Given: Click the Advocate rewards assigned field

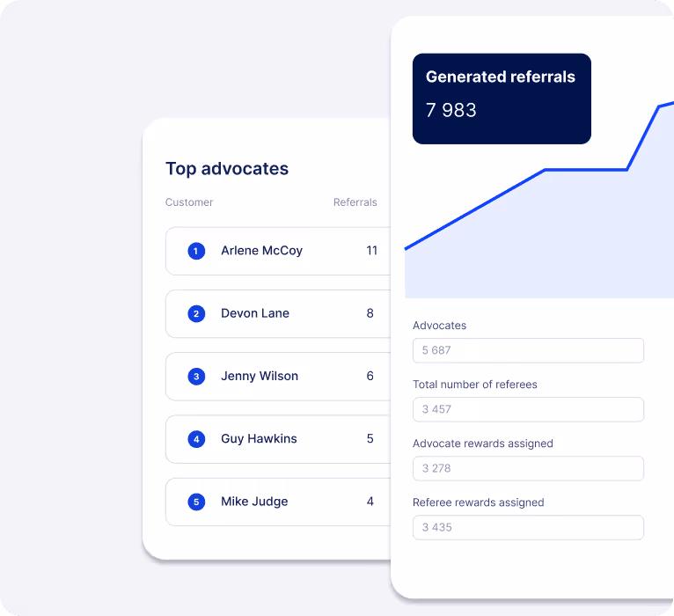Looking at the screenshot, I should (x=528, y=468).
